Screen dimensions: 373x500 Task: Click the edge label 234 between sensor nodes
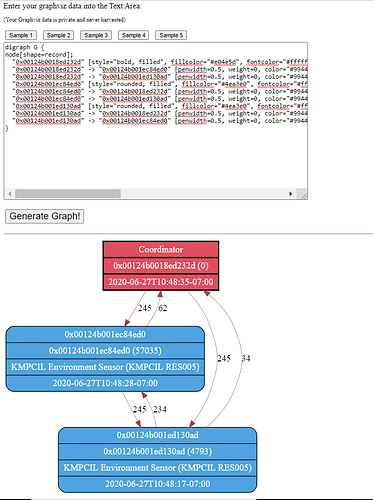pos(160,409)
